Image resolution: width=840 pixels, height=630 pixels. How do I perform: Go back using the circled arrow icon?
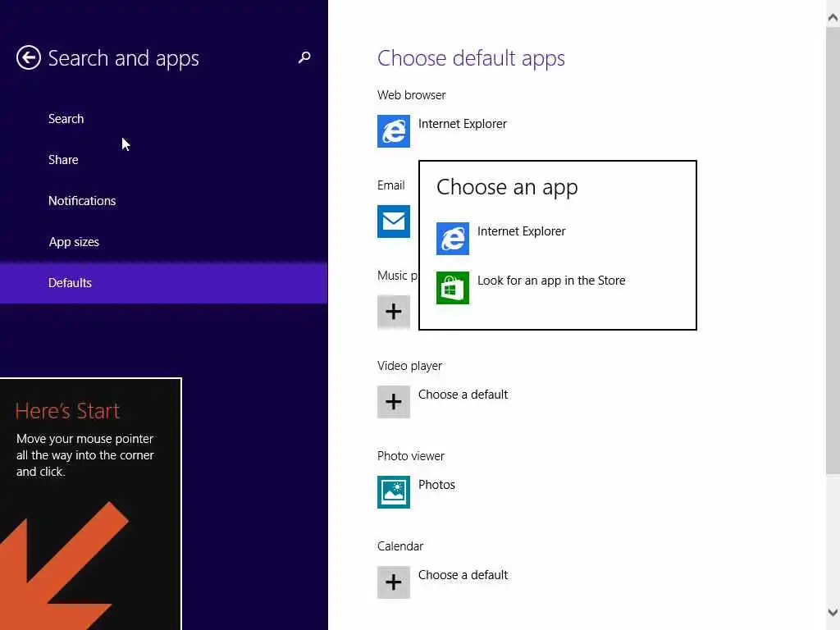[29, 57]
